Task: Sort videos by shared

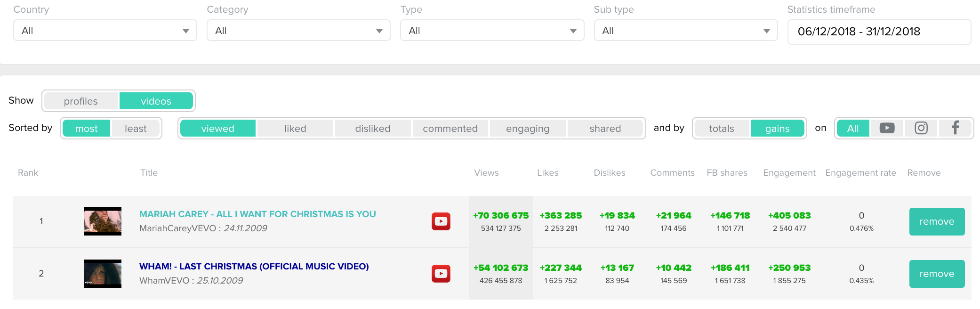Action: (x=605, y=128)
